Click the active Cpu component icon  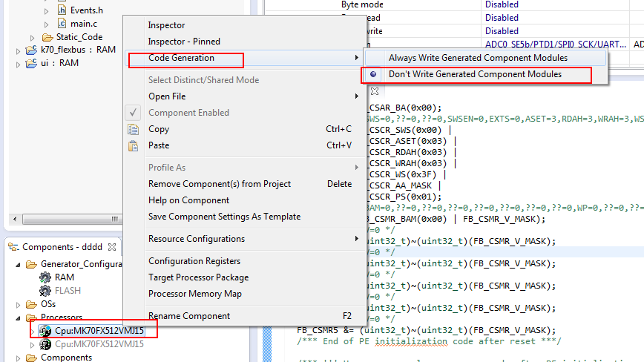click(x=45, y=330)
